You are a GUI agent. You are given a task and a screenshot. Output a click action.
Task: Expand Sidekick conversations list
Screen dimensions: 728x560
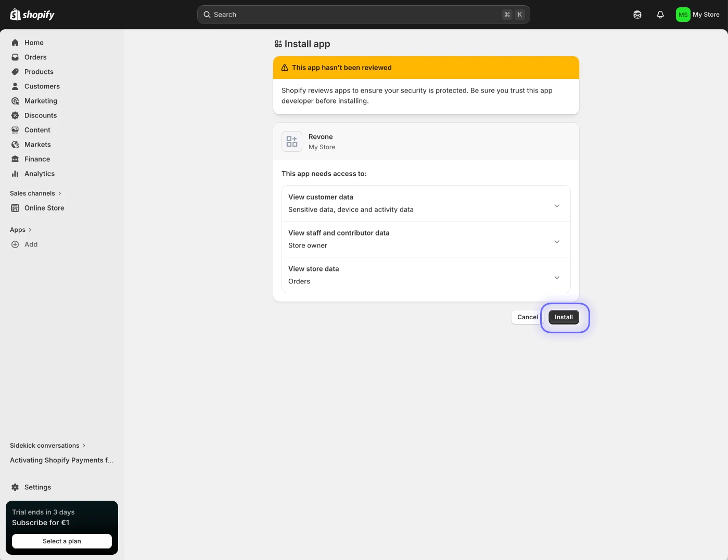click(48, 446)
